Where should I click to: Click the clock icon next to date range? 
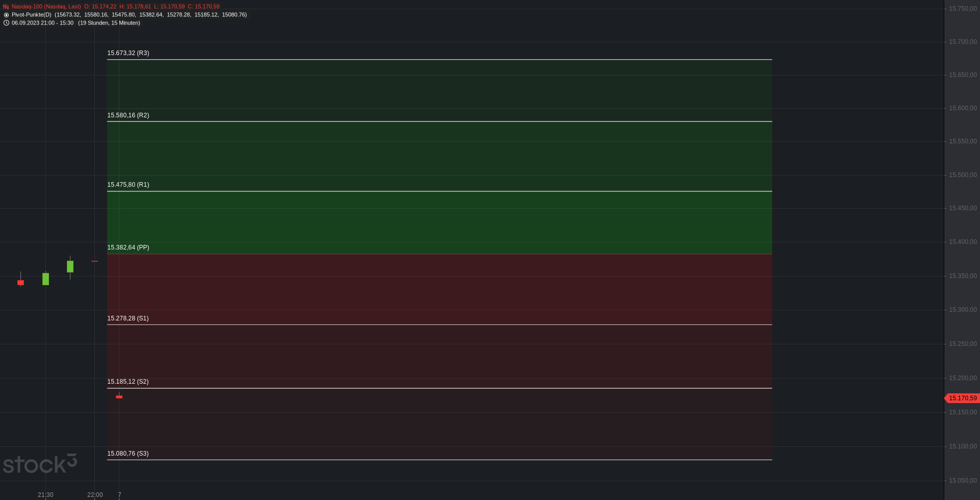(x=6, y=23)
